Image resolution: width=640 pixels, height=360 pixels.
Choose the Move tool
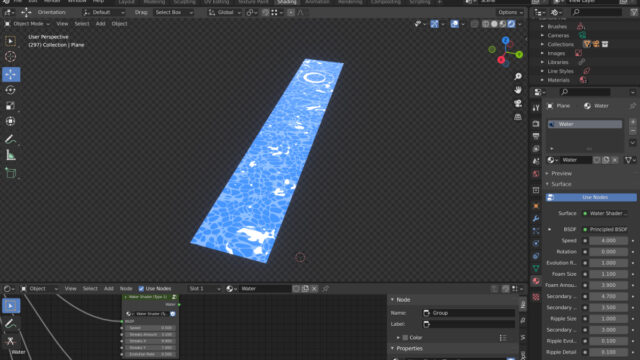pos(11,74)
